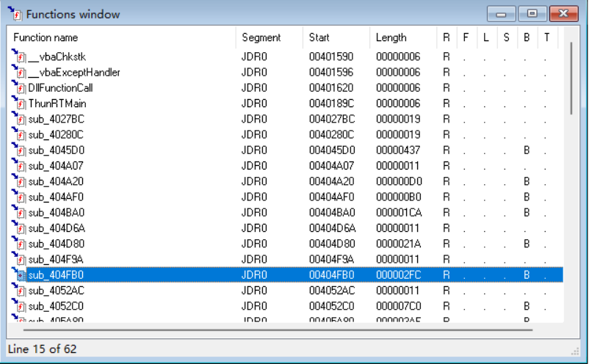Click the vertical scrollbar thumb
This screenshot has height=364, width=589.
tap(571, 78)
